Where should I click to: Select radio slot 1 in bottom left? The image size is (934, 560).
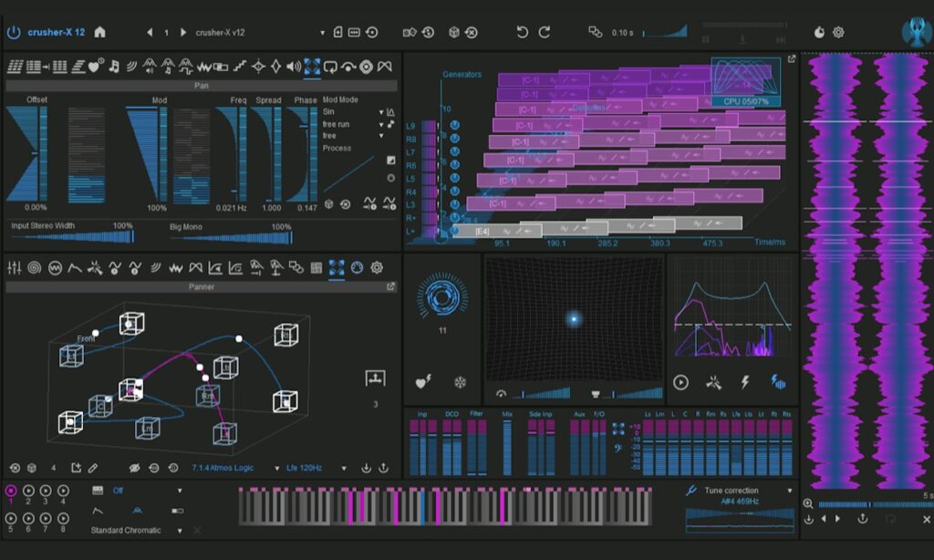(x=11, y=491)
